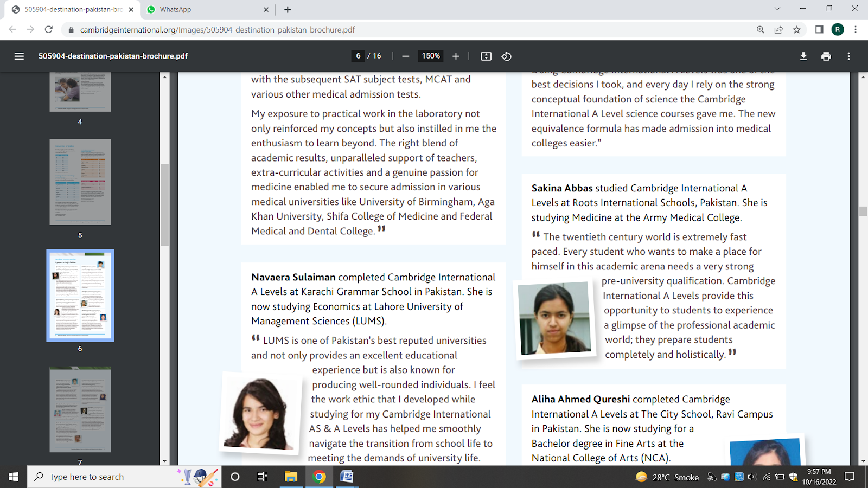Open a new browser tab

tap(288, 10)
